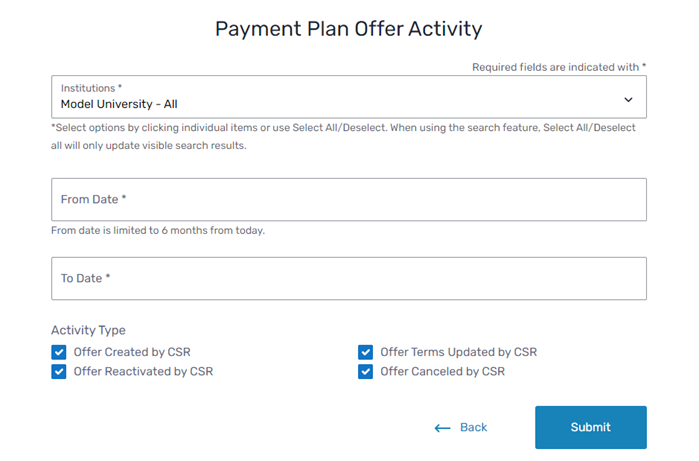This screenshot has width=699, height=461.
Task: Click the Offer Terms Updated by CSR label
Action: (x=459, y=352)
